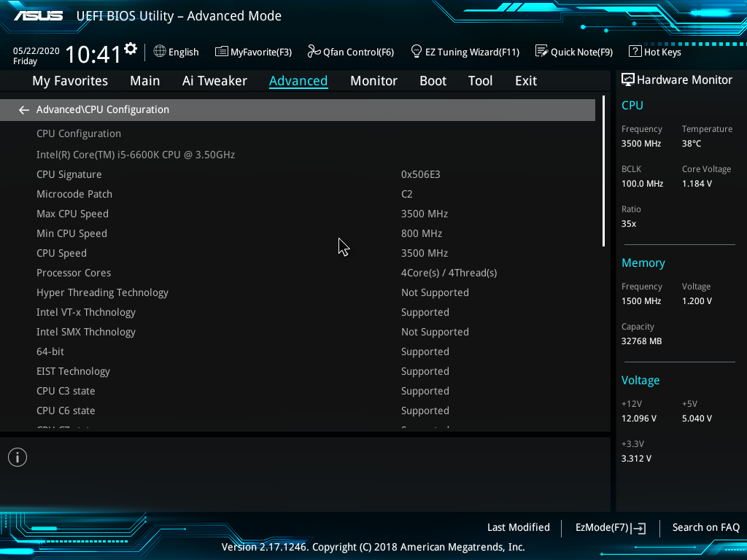Open MyFavorite(F3) folder icon
747x560 pixels.
pyautogui.click(x=222, y=52)
